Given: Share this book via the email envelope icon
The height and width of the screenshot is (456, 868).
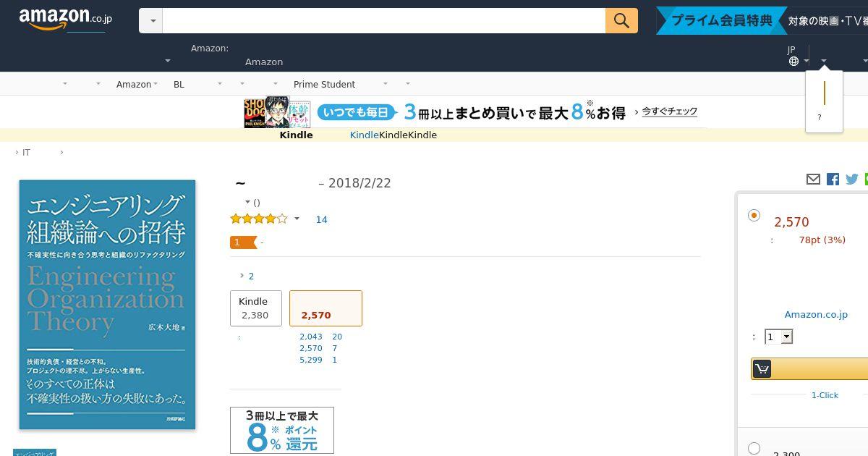Looking at the screenshot, I should coord(813,179).
